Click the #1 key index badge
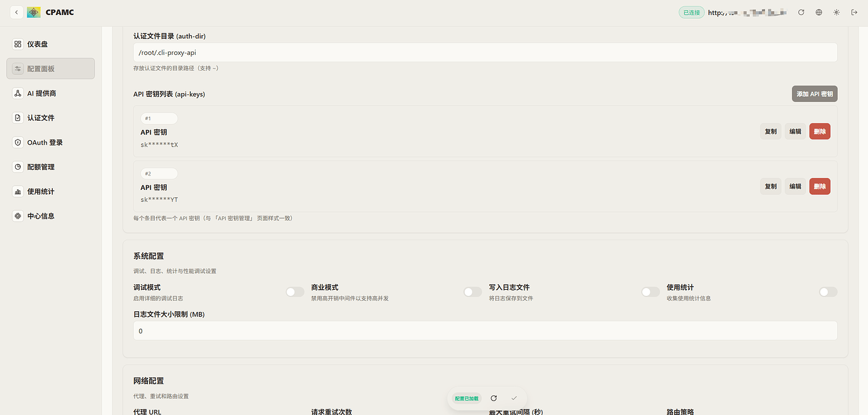 (159, 118)
